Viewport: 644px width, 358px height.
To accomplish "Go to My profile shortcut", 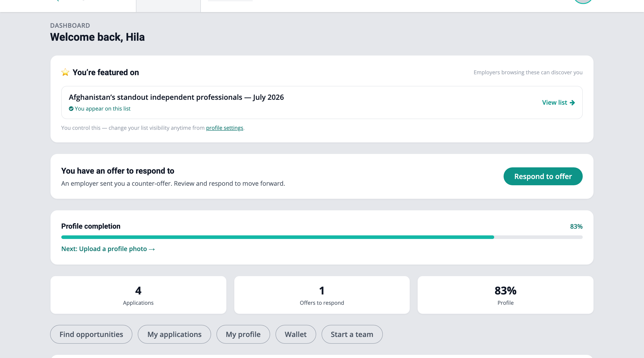I will (243, 334).
